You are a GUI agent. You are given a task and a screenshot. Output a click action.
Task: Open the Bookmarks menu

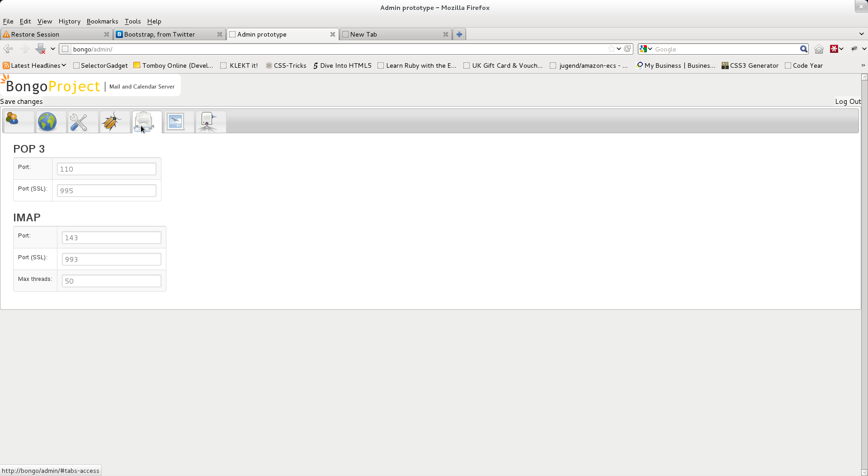click(x=103, y=21)
